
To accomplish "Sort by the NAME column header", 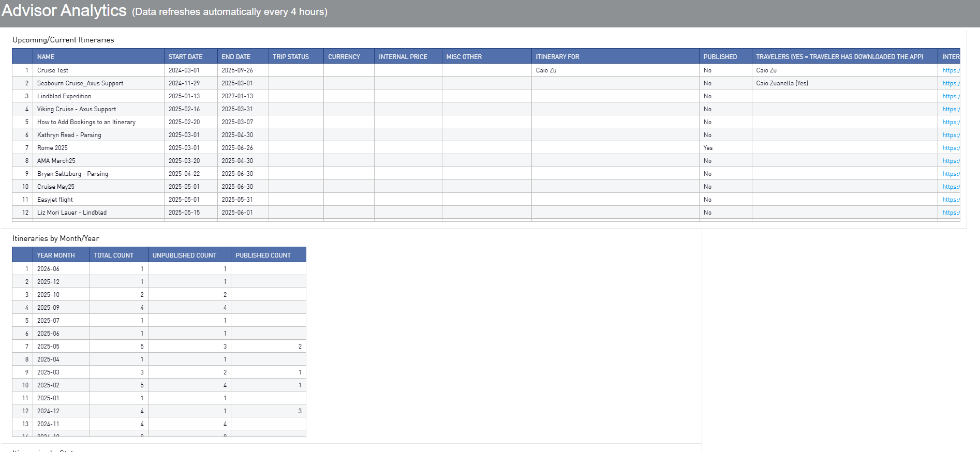I will (46, 57).
